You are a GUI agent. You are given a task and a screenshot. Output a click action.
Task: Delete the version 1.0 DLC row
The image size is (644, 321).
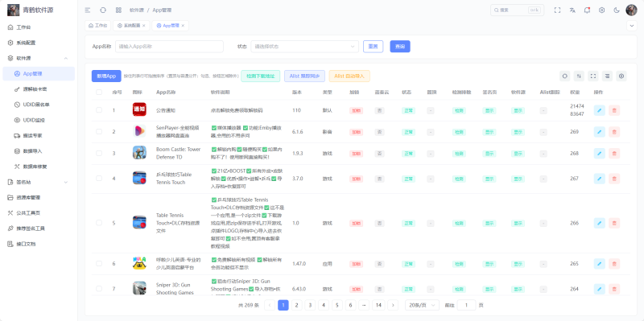614,224
